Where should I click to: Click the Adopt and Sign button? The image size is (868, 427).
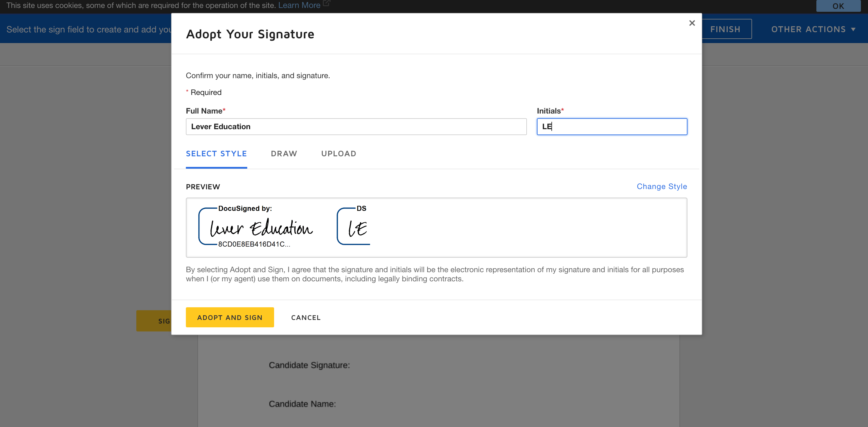click(230, 317)
